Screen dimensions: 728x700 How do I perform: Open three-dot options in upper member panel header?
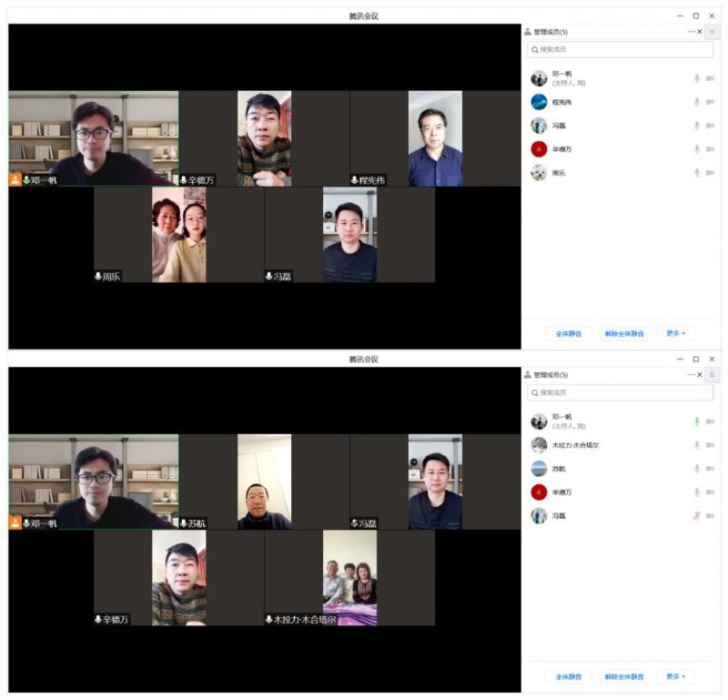691,32
